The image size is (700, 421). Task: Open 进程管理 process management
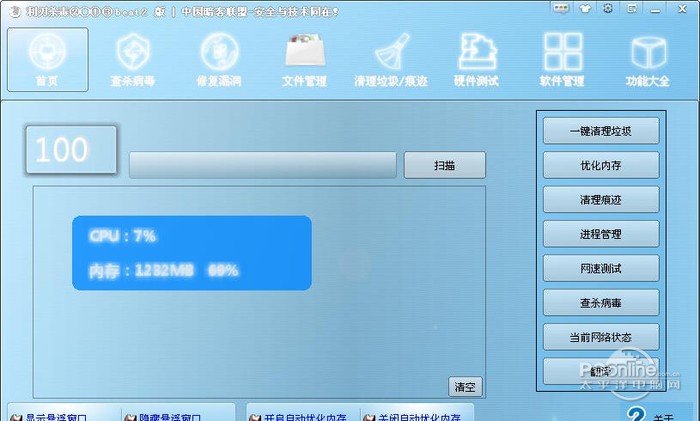[x=601, y=234]
